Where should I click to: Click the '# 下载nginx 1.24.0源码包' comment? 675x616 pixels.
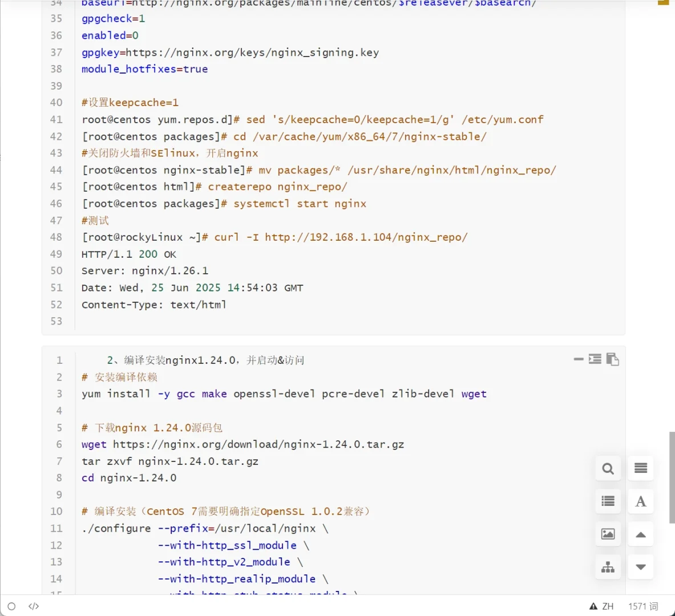click(152, 428)
